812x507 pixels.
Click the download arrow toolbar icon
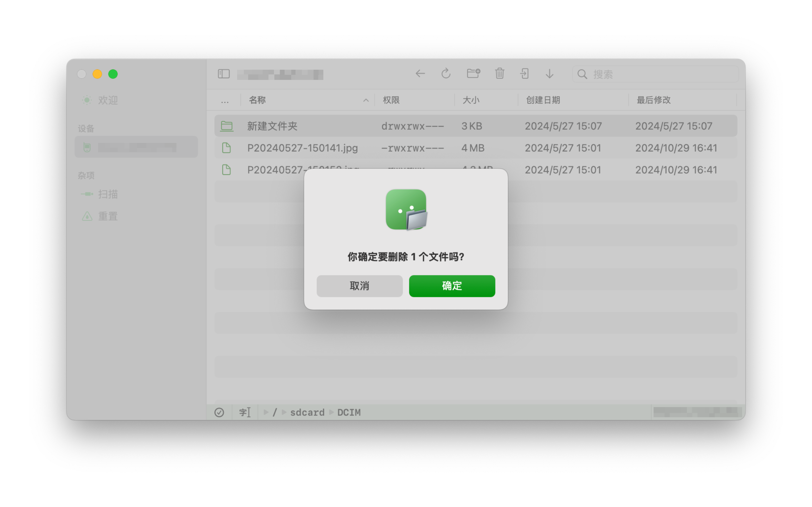pos(549,74)
